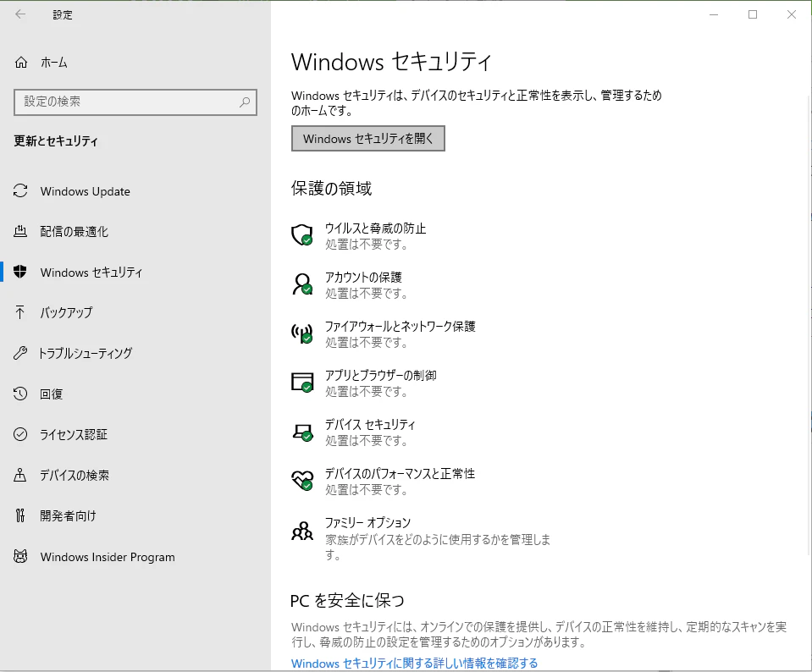Image resolution: width=812 pixels, height=672 pixels.
Task: Click the family options people icon
Action: click(302, 531)
